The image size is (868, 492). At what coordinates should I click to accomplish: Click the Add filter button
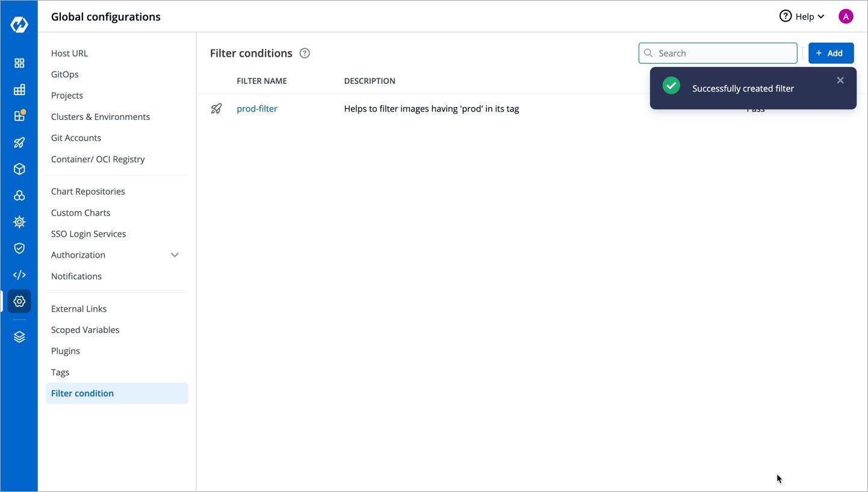tap(830, 53)
